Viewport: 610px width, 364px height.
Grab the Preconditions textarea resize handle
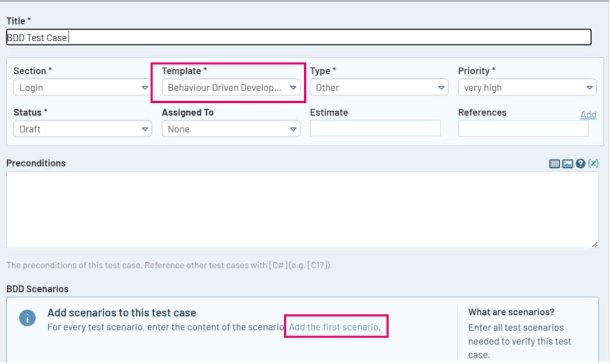pyautogui.click(x=594, y=244)
